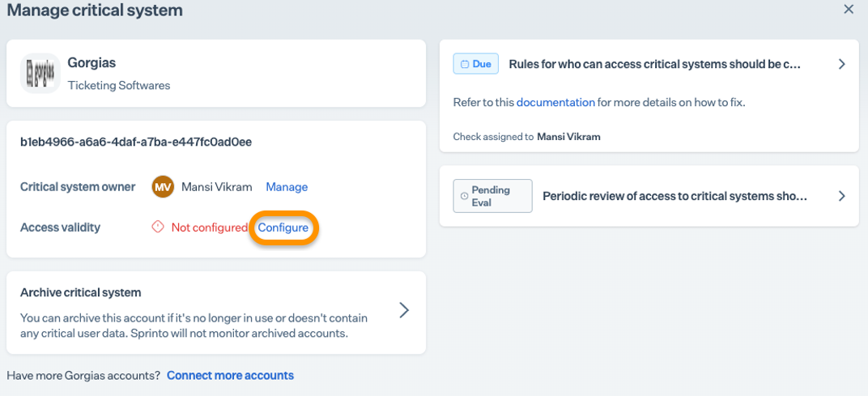Click Mansi Vikram in Check assigned to
Image resolution: width=868 pixels, height=396 pixels.
[x=568, y=136]
